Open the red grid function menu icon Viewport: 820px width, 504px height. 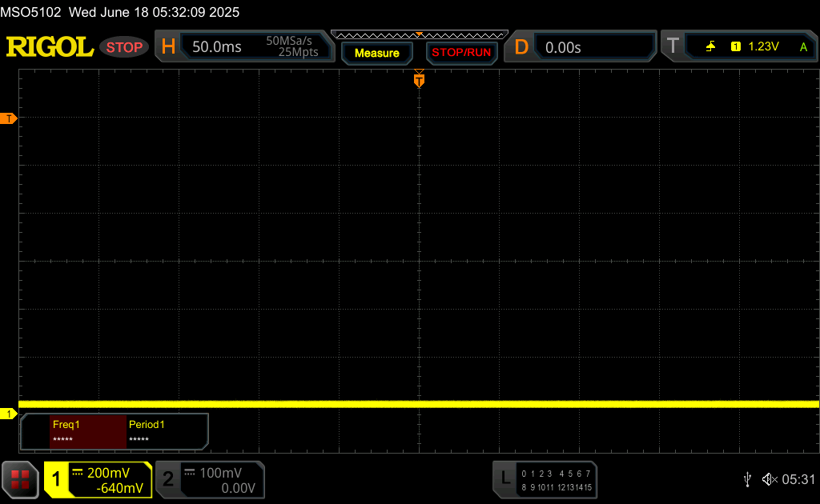tap(20, 479)
